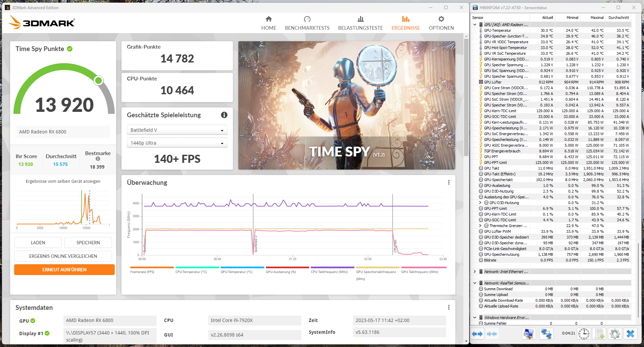Click the blue X icon in the HWiNFO toolbar
Screen dimensions: 644x347
tap(630, 334)
